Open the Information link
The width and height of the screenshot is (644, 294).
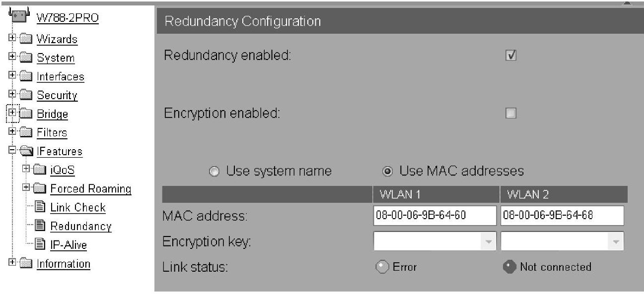click(x=64, y=264)
